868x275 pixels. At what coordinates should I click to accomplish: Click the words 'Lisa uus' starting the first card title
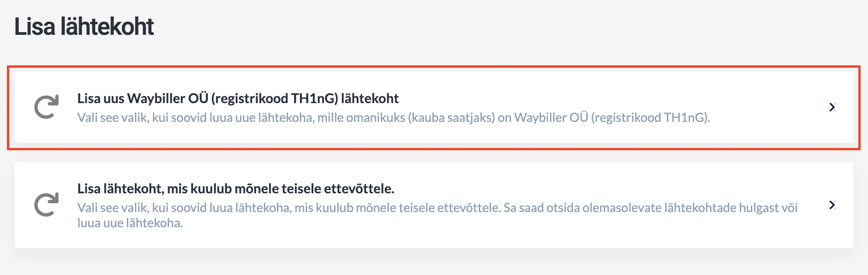click(101, 98)
